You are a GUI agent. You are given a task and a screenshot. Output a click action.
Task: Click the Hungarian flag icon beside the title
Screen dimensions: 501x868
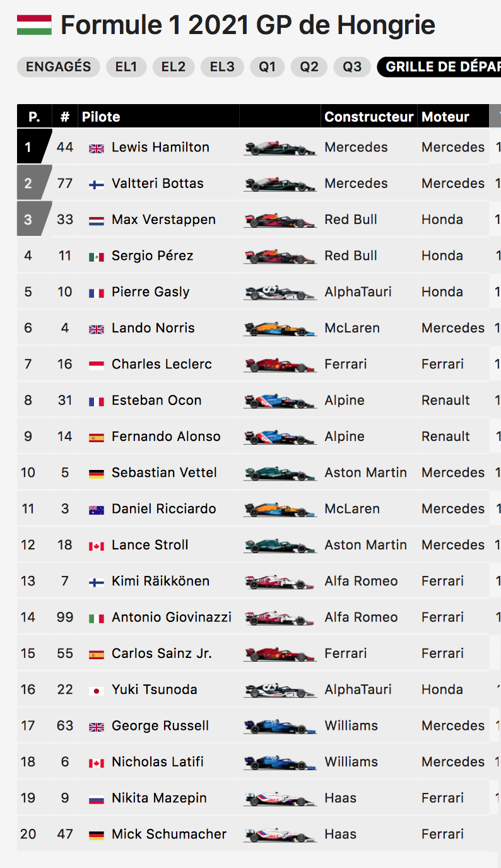coord(34,25)
